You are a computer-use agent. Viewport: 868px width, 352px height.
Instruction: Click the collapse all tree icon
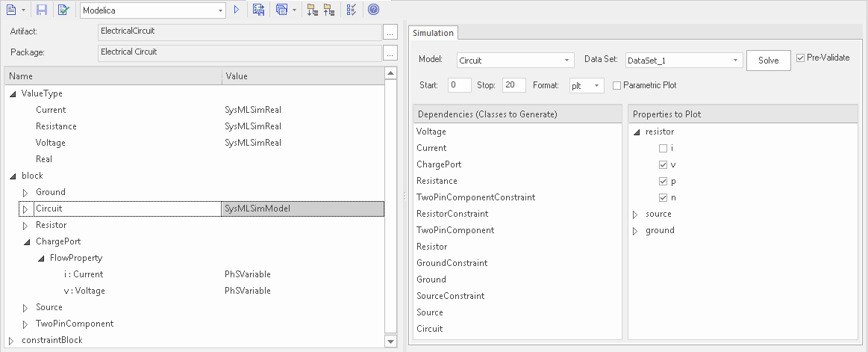click(328, 10)
